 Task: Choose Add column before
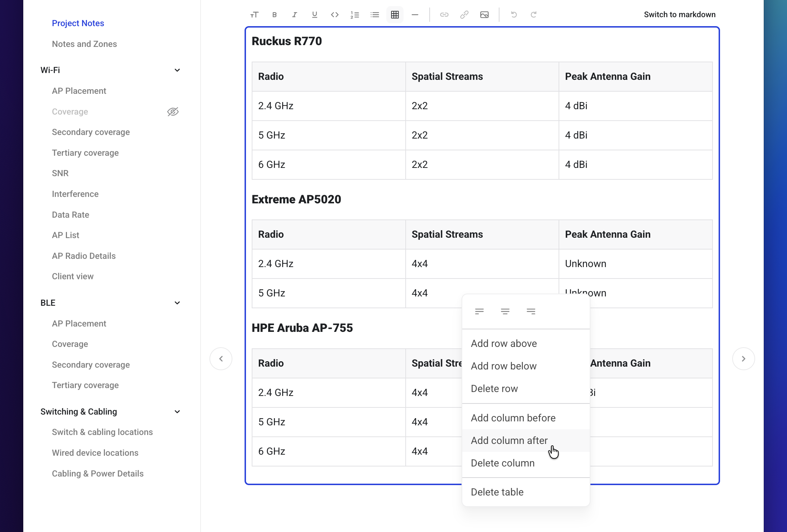[x=526, y=418]
